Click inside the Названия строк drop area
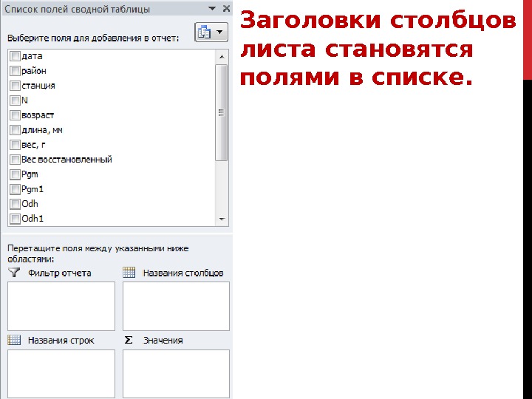The height and width of the screenshot is (399, 532). 61,374
